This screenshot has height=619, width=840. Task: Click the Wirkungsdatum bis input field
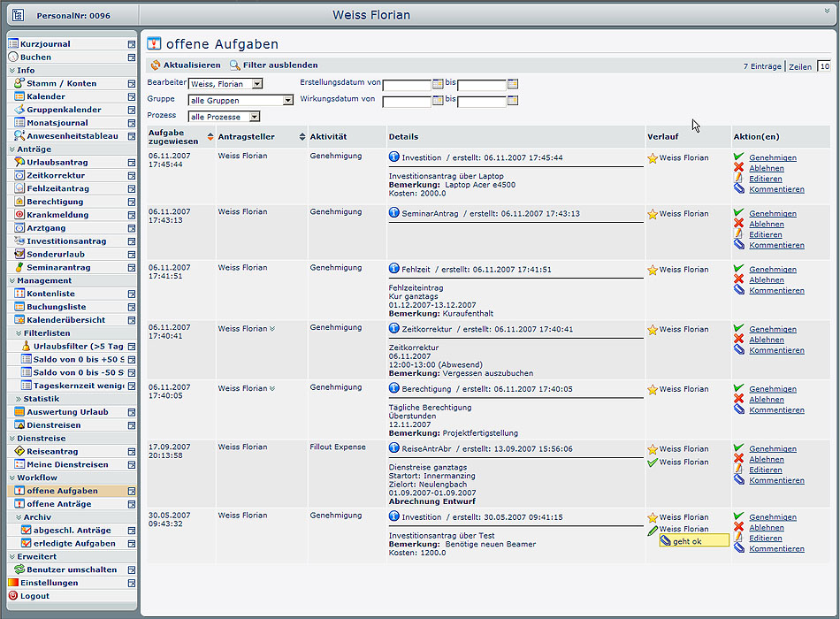coord(482,102)
